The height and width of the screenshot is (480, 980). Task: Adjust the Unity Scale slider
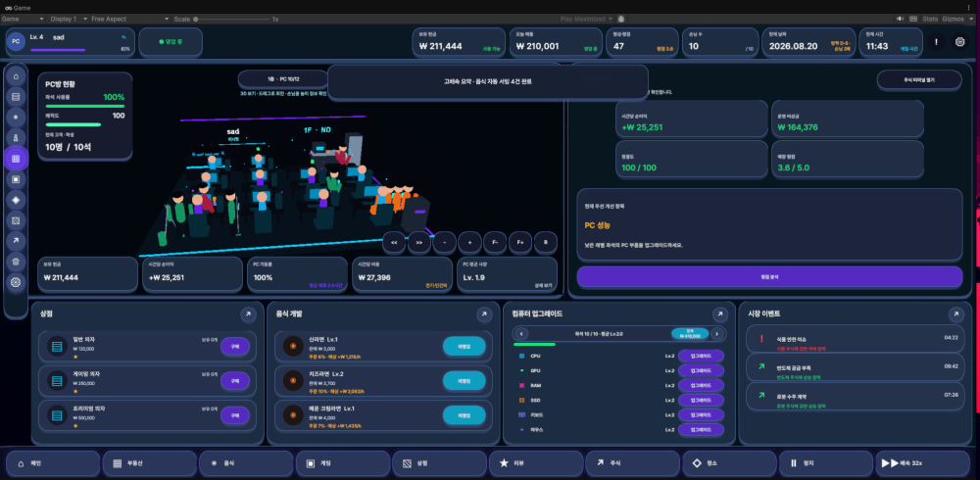pos(231,20)
